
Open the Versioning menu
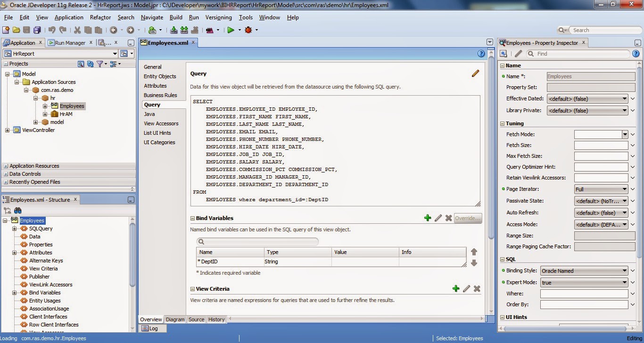(x=219, y=17)
